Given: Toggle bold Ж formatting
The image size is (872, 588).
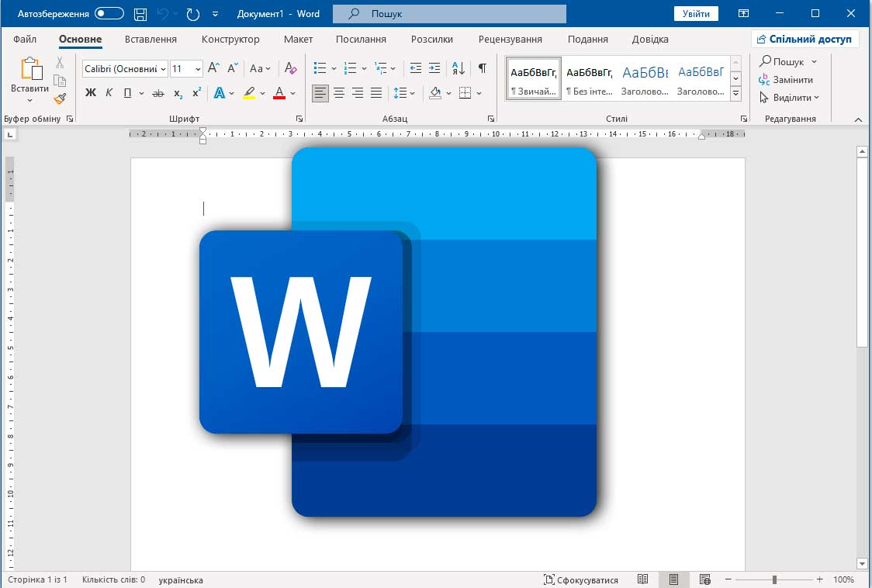Looking at the screenshot, I should point(90,93).
